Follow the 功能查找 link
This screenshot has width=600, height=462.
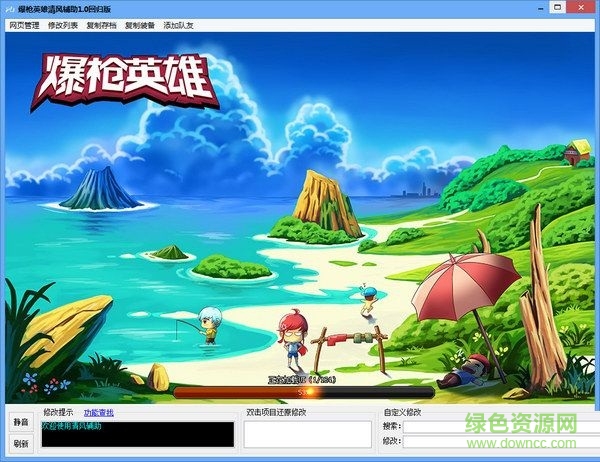click(98, 412)
